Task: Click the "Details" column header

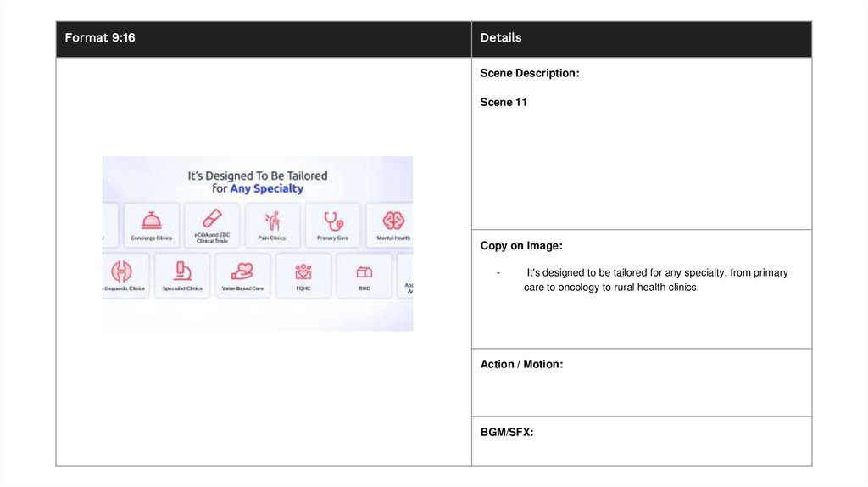Action: click(x=501, y=37)
